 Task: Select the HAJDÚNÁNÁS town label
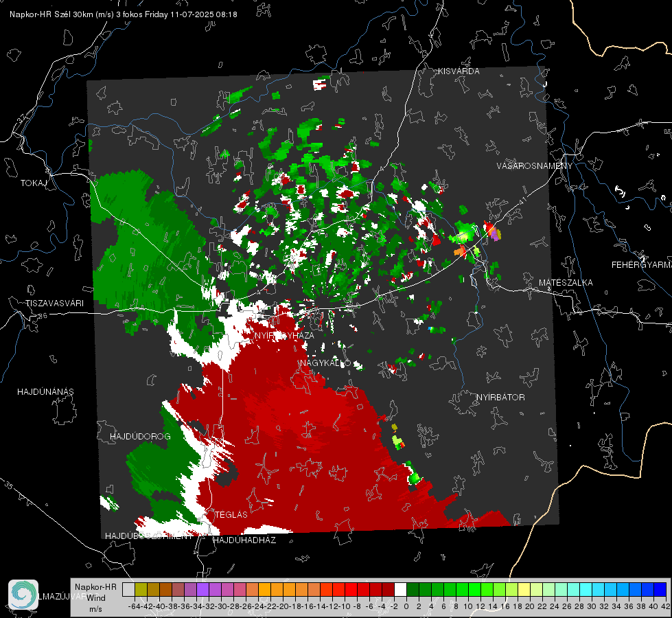point(45,392)
